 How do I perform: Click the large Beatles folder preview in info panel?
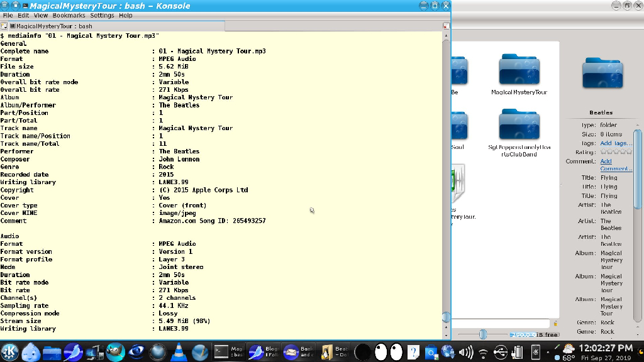point(602,73)
